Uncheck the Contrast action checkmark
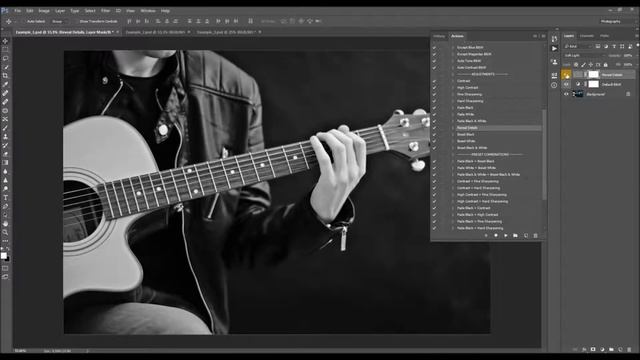This screenshot has width=640, height=360. (434, 81)
